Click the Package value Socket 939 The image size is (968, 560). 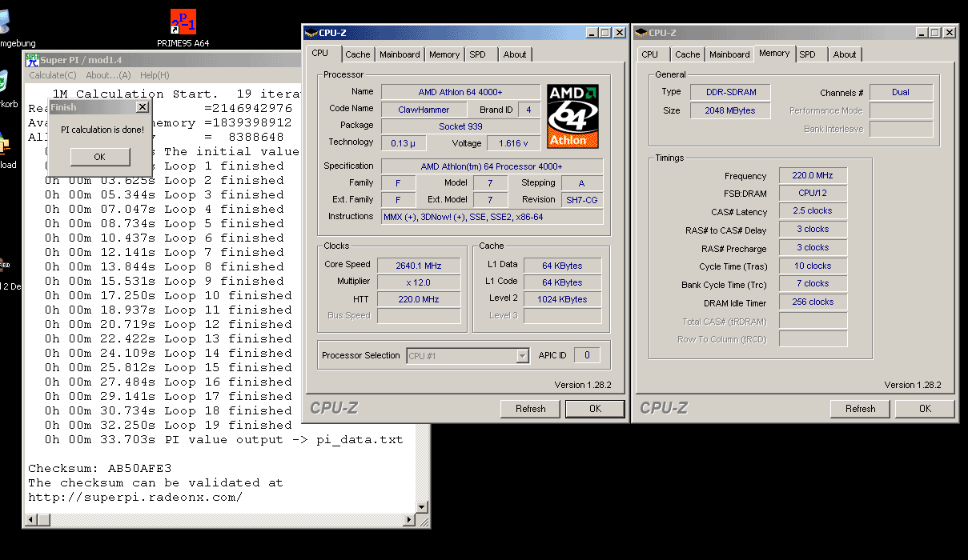(460, 126)
